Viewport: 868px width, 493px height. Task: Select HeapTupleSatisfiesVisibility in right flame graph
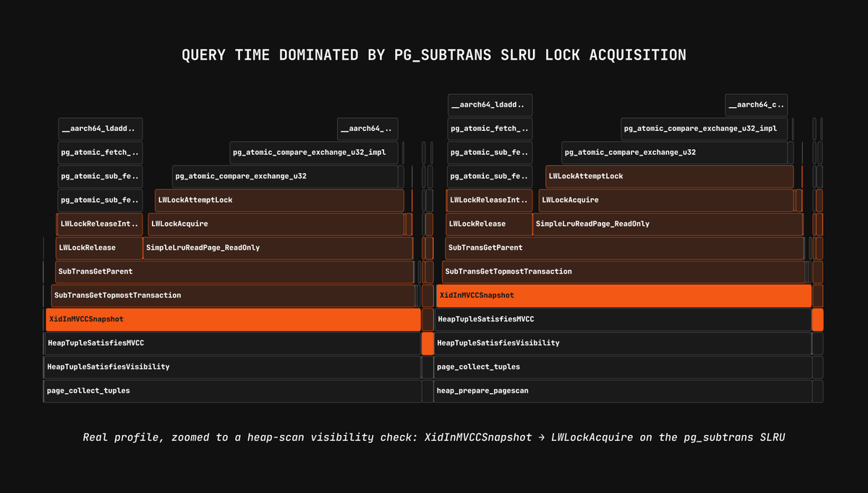[x=623, y=343]
